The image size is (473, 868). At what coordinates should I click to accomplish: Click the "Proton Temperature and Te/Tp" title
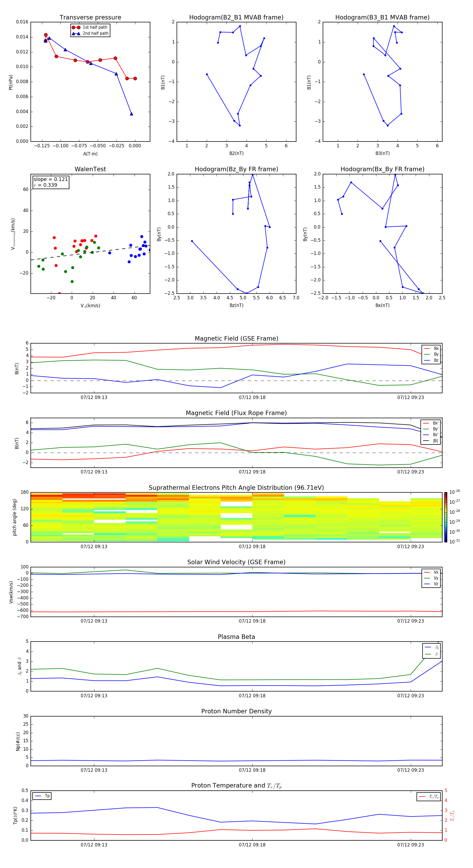[x=236, y=786]
